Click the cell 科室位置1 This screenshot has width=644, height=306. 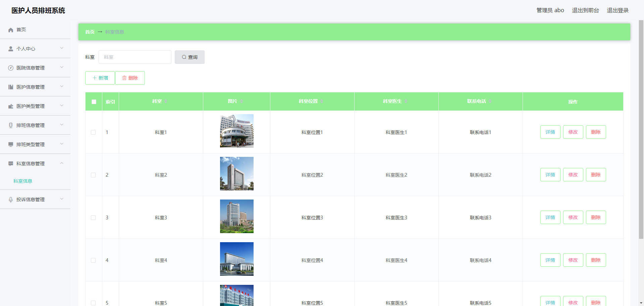(312, 132)
